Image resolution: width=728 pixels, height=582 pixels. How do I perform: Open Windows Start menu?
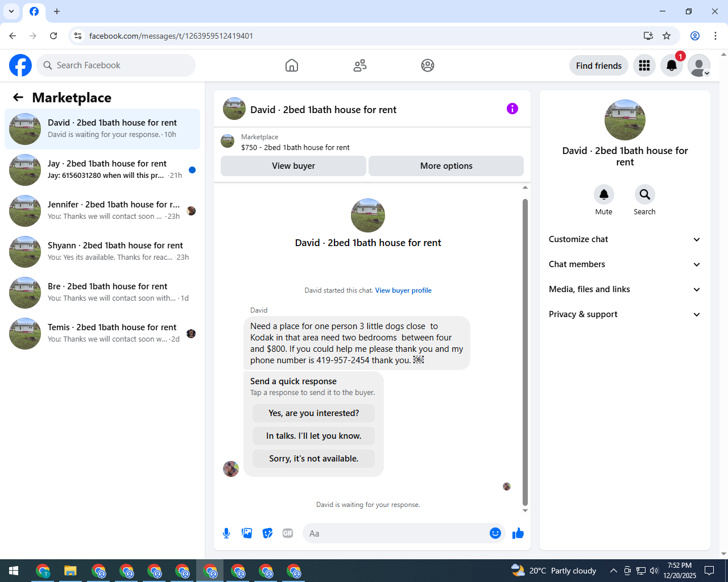point(14,571)
